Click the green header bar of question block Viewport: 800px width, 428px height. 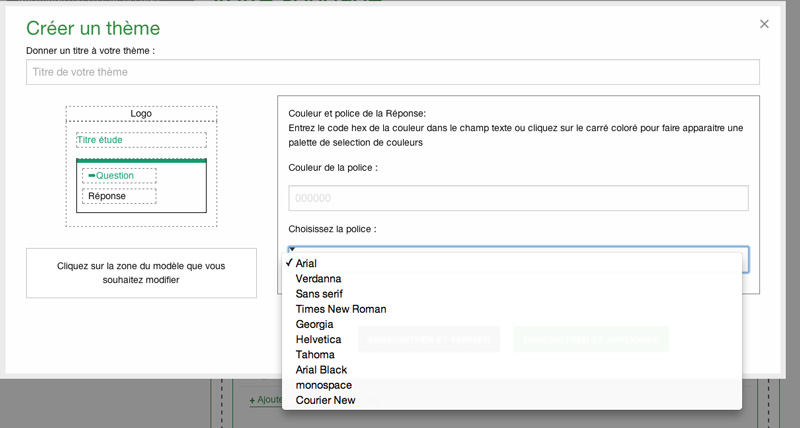[x=141, y=161]
